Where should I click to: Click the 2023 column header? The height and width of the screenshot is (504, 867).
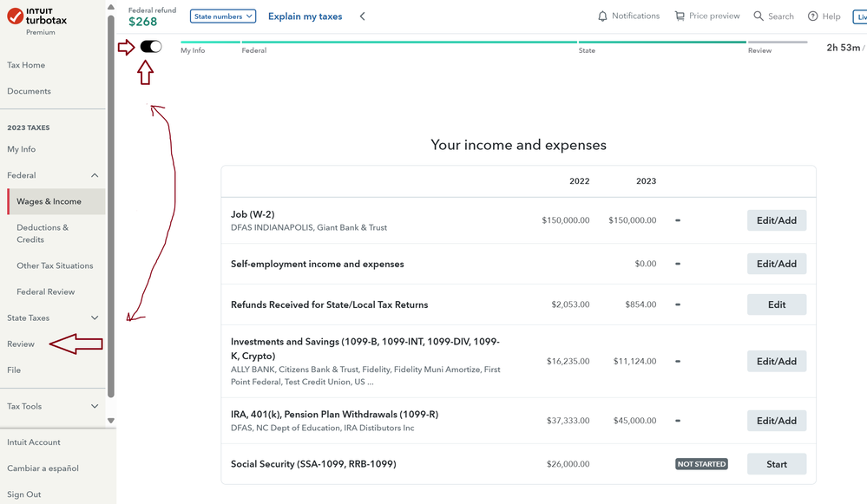pos(646,181)
